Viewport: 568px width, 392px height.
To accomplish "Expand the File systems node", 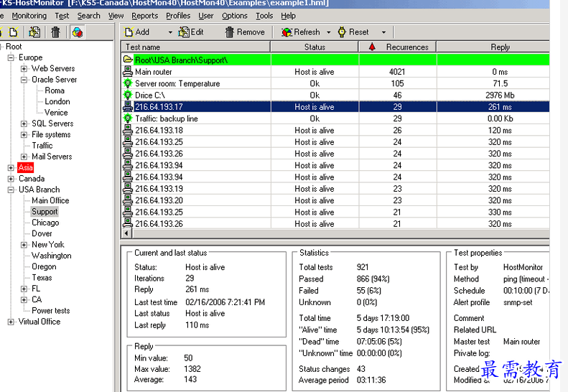I will 24,135.
